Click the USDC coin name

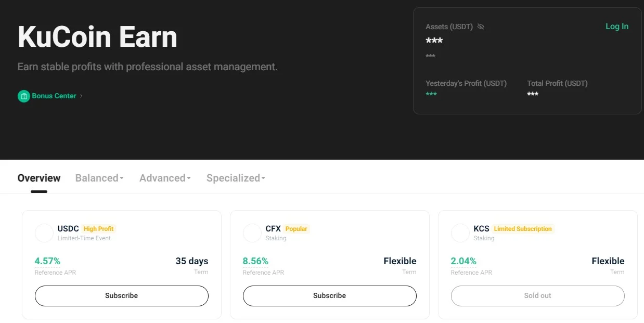[x=68, y=229]
